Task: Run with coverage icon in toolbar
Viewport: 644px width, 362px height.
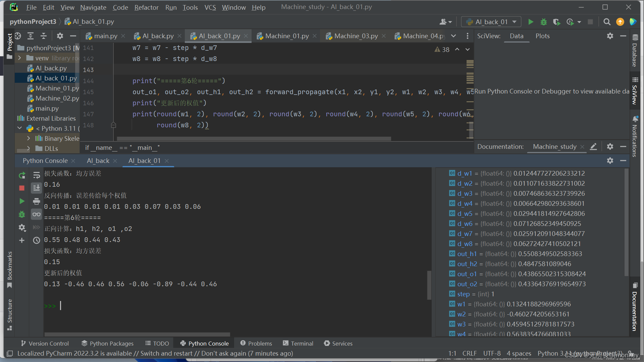Action: [556, 22]
